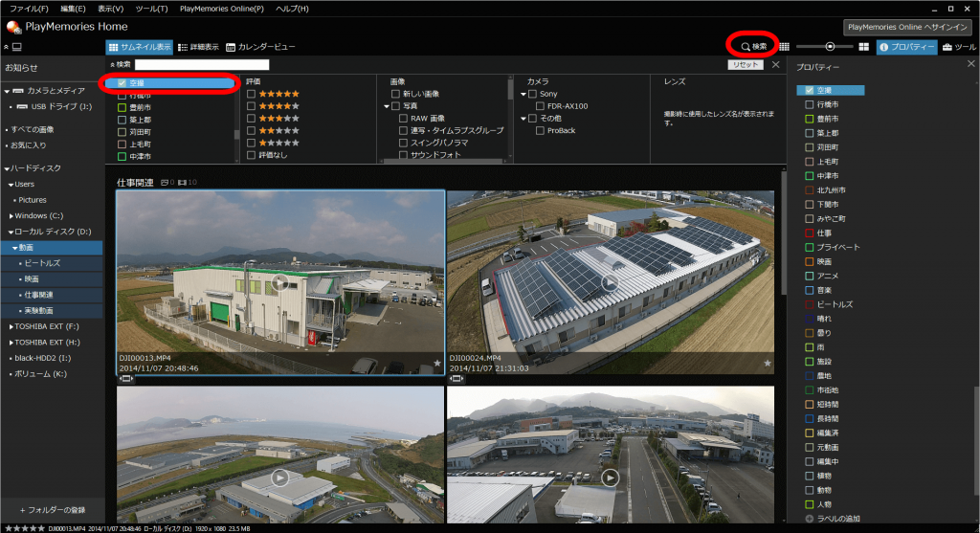Tick 仕事 label in the properties panel
Viewport: 980px width, 533px height.
(x=810, y=233)
